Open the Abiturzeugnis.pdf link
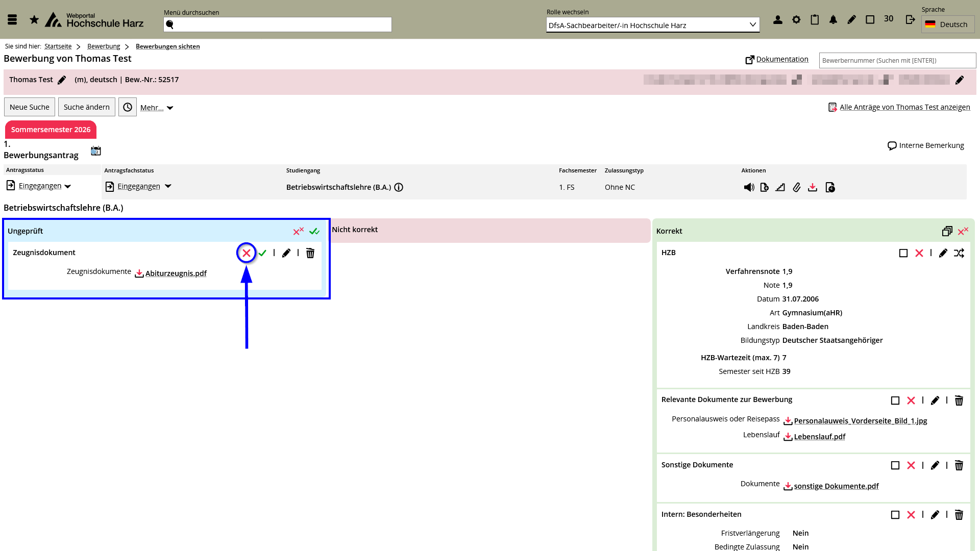Screen dimensions: 980x551 point(176,273)
